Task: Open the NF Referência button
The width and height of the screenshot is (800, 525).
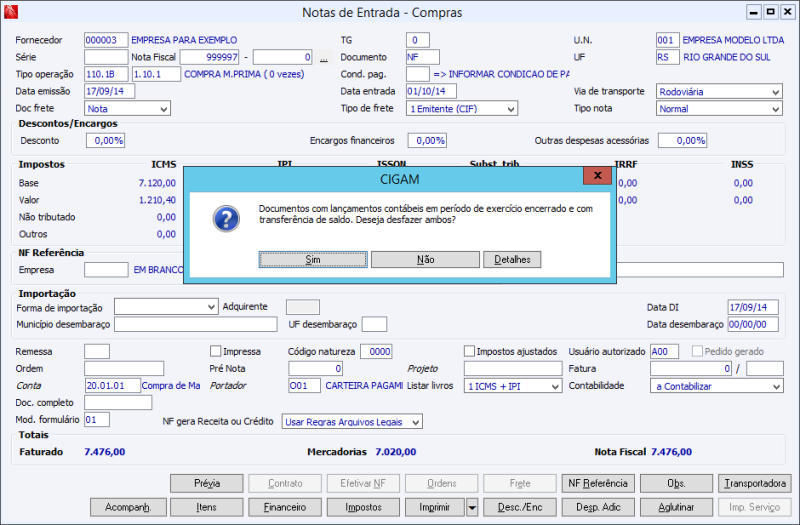Action: click(x=598, y=483)
